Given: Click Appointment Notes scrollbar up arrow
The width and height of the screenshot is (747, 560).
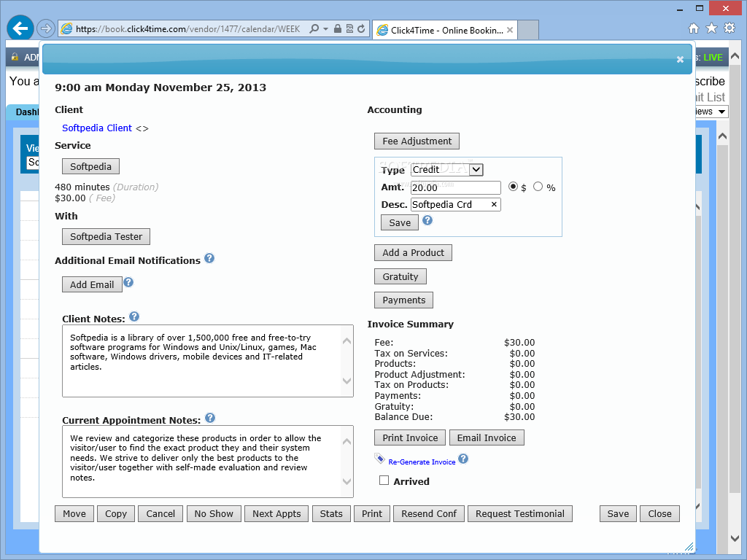Looking at the screenshot, I should coord(347,441).
